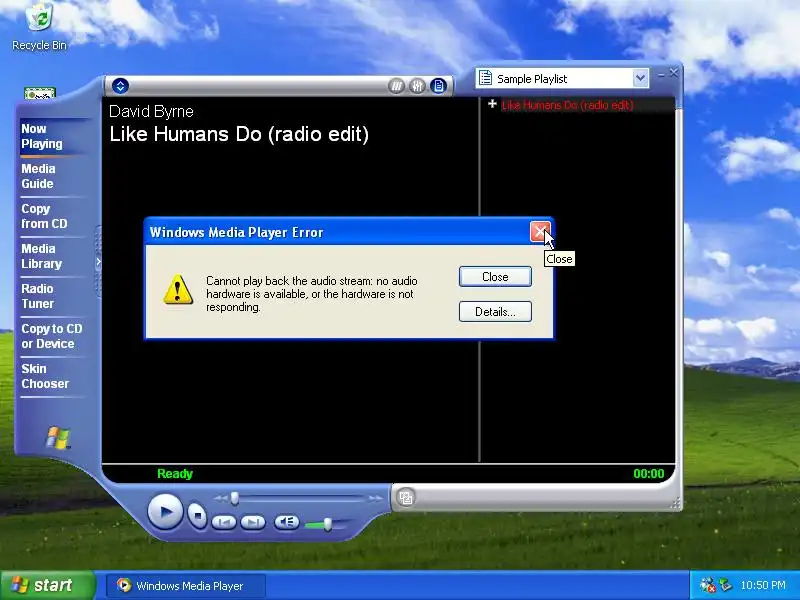Click the playlist document icon beside Sample Playlist
800x600 pixels.
click(x=485, y=78)
